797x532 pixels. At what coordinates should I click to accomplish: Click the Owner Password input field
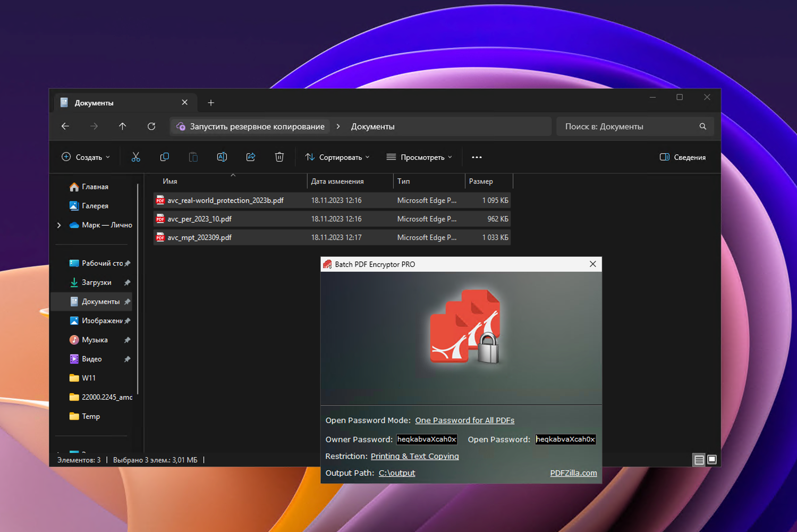click(x=427, y=439)
